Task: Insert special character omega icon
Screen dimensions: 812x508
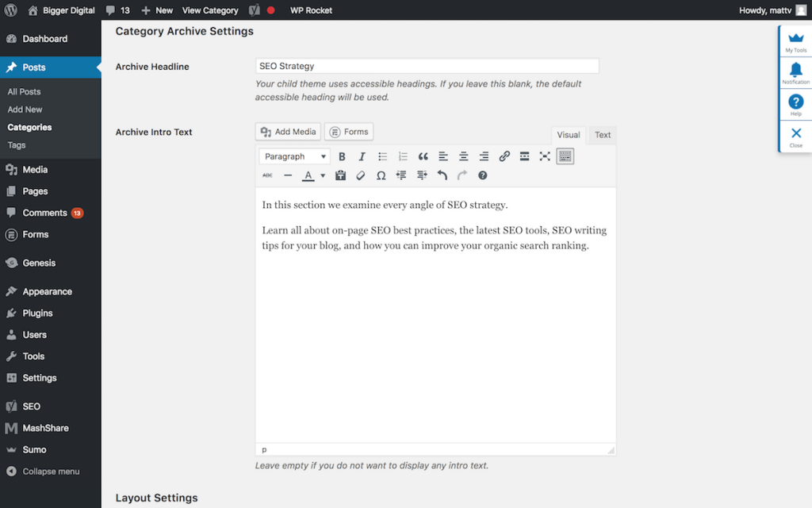Action: (x=381, y=175)
